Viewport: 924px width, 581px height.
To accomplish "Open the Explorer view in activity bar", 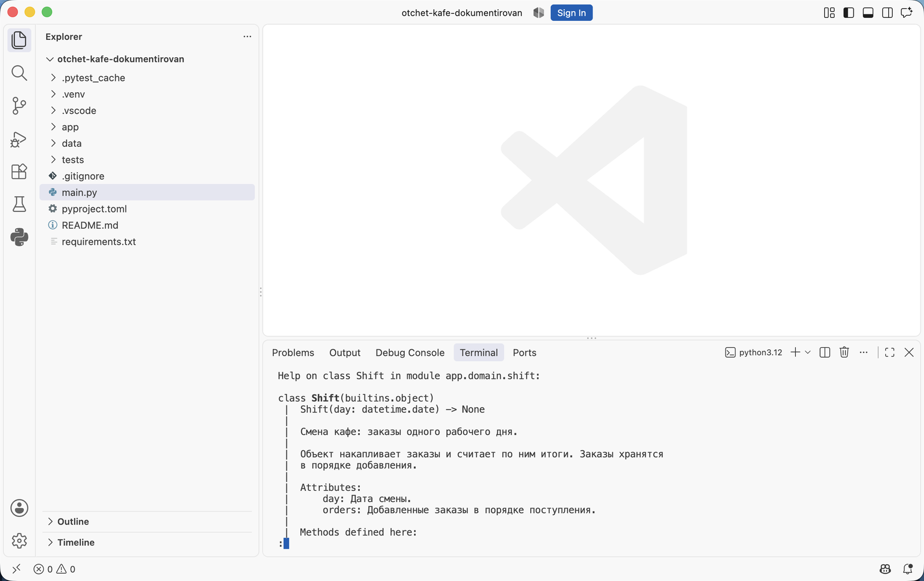I will click(x=19, y=40).
